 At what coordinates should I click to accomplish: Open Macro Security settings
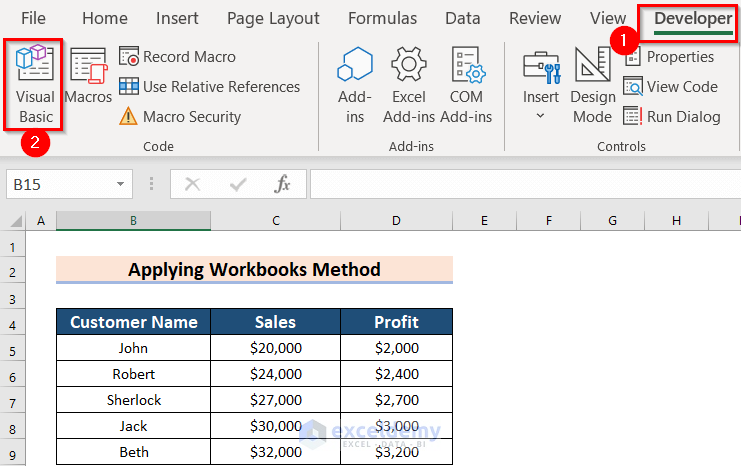180,117
